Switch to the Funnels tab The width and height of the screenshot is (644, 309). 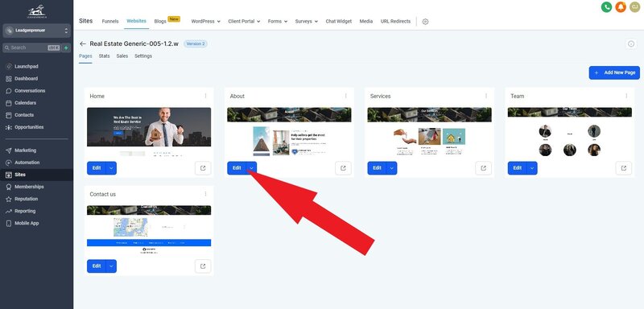(x=110, y=22)
